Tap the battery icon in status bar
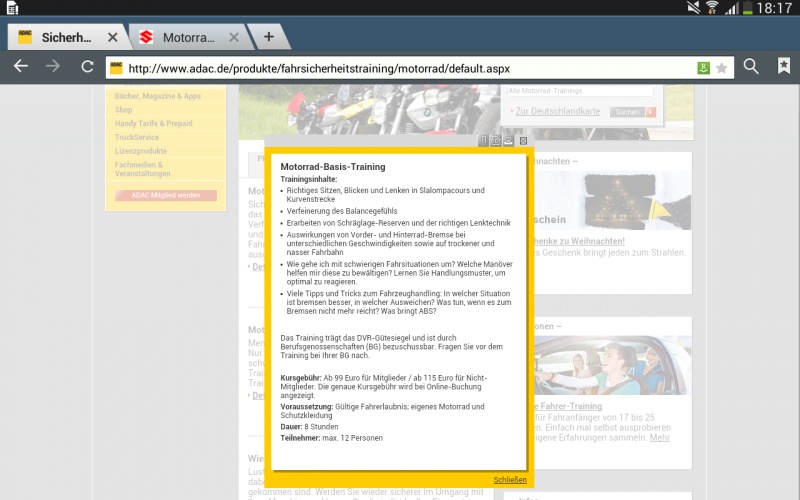 tap(747, 8)
